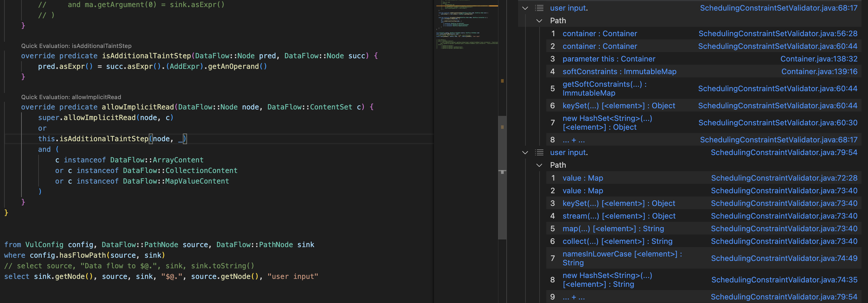Click 'this.isAdditionalTaintStep(node, _)' line

click(112, 139)
